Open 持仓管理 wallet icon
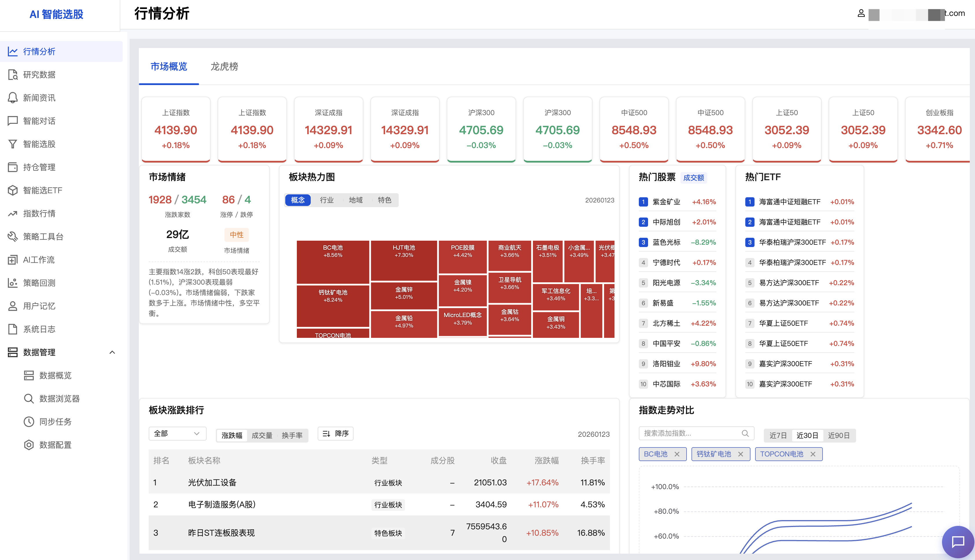Image resolution: width=975 pixels, height=560 pixels. pyautogui.click(x=13, y=167)
